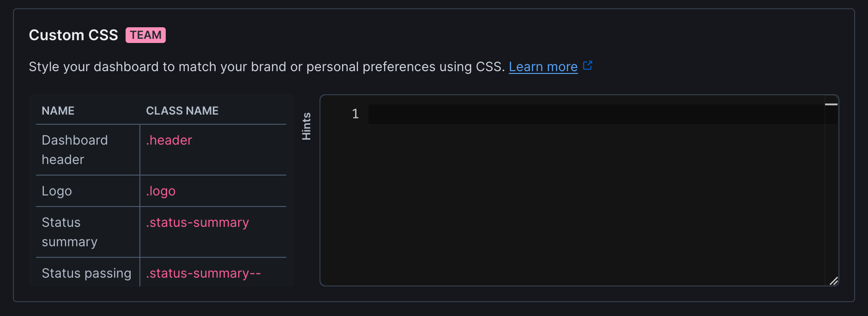Expand the vertical Hints panel
This screenshot has height=316, width=868.
point(306,126)
